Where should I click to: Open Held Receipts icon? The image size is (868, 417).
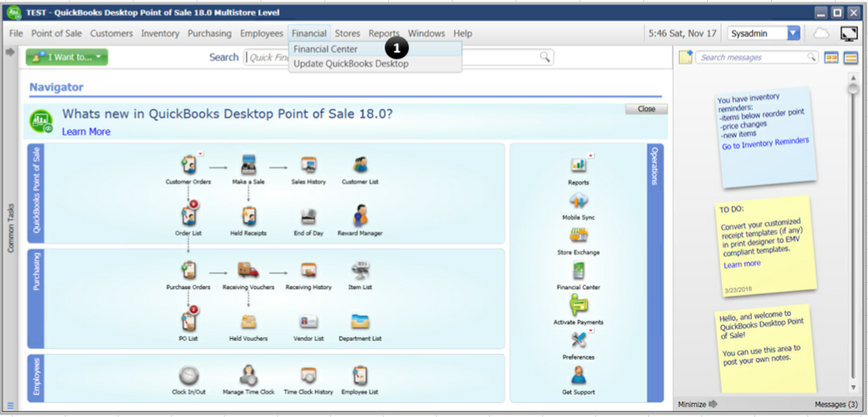249,216
